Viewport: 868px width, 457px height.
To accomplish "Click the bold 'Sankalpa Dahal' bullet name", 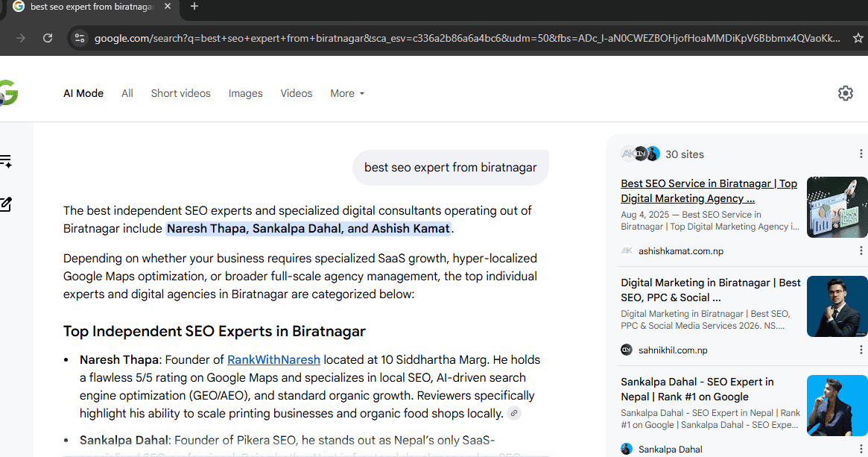I will 124,441.
